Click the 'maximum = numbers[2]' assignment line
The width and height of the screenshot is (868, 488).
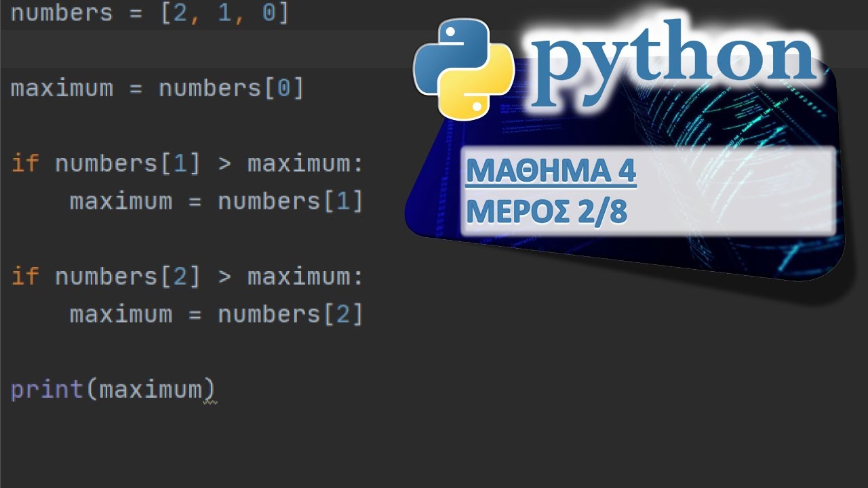216,314
